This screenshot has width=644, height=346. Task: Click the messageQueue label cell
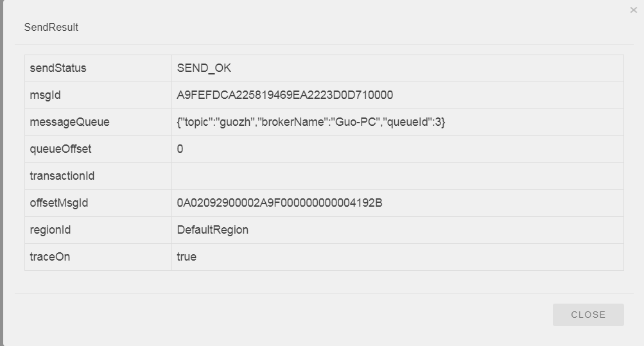pos(98,123)
